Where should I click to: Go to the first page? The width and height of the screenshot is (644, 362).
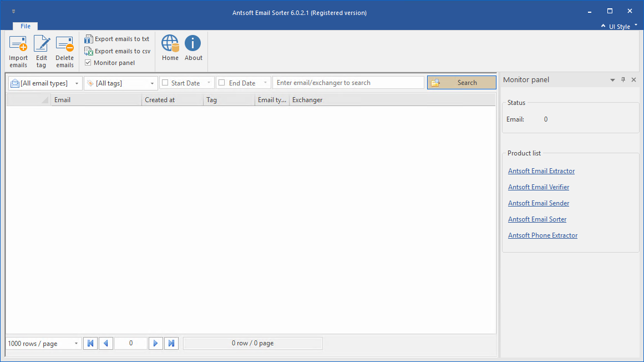click(90, 343)
